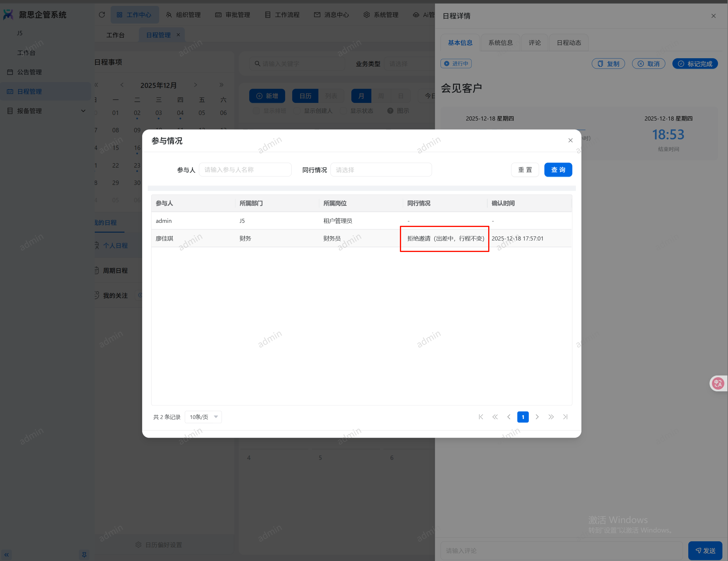Open the 同行情况 dropdown
The height and width of the screenshot is (561, 728).
coord(381,170)
